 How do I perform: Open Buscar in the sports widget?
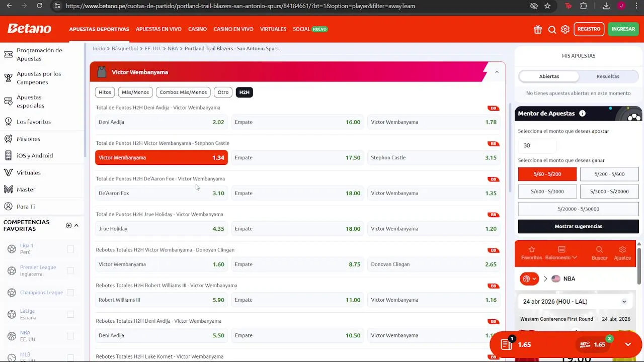coord(599,253)
